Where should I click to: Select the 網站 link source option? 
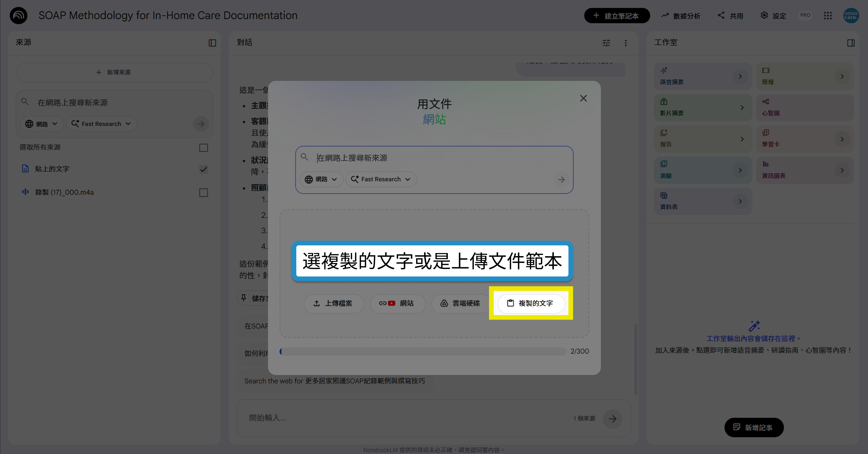[x=397, y=303]
